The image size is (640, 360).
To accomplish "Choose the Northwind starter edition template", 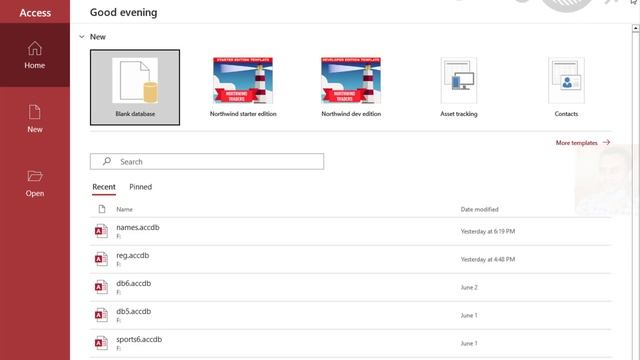I will pos(243,87).
